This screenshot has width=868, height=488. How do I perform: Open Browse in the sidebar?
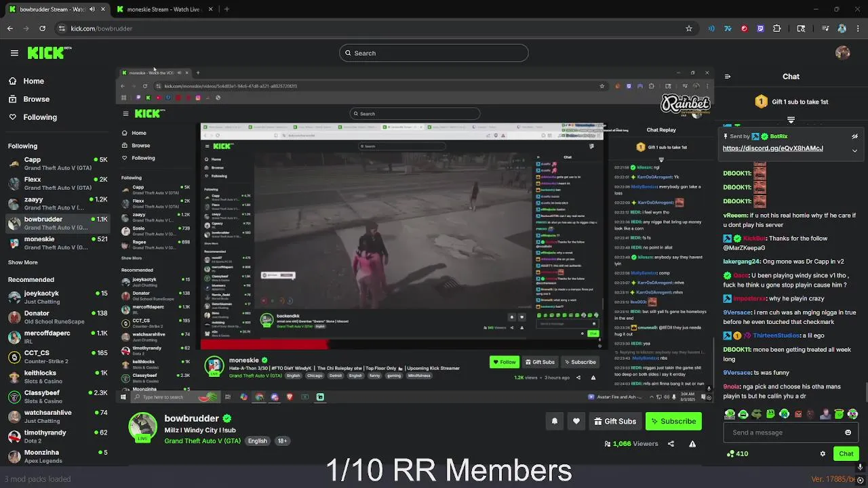[x=28, y=99]
